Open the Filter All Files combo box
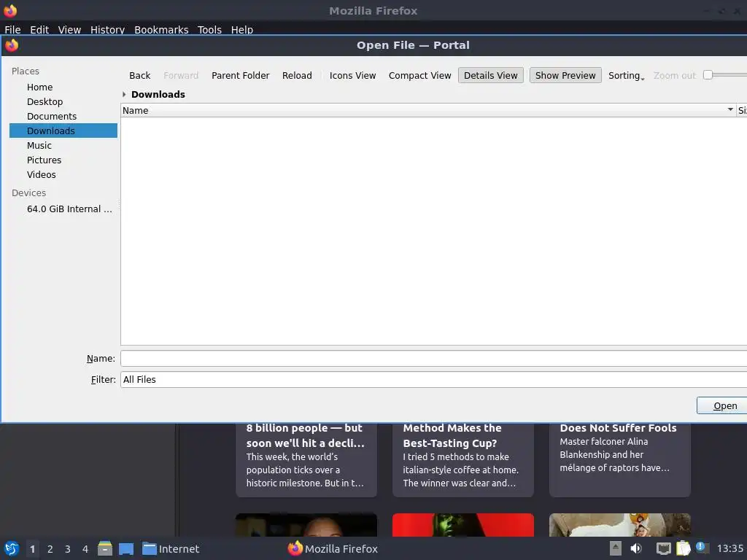747x560 pixels. (x=433, y=379)
